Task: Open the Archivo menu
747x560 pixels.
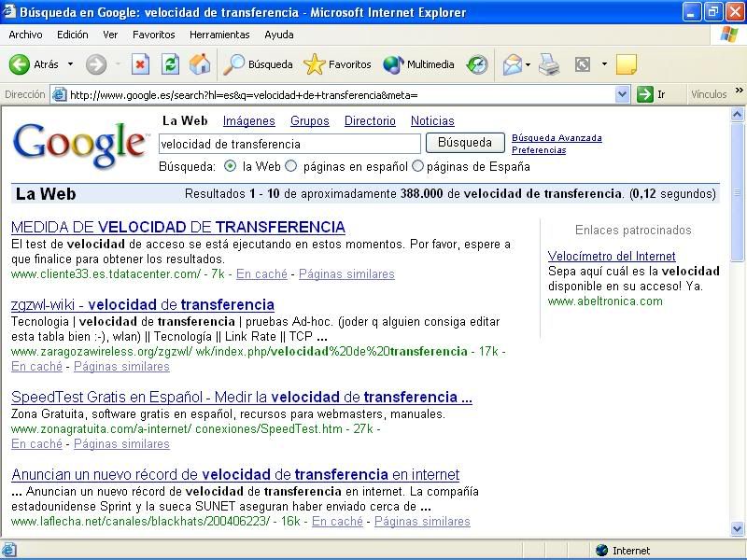Action: coord(25,35)
